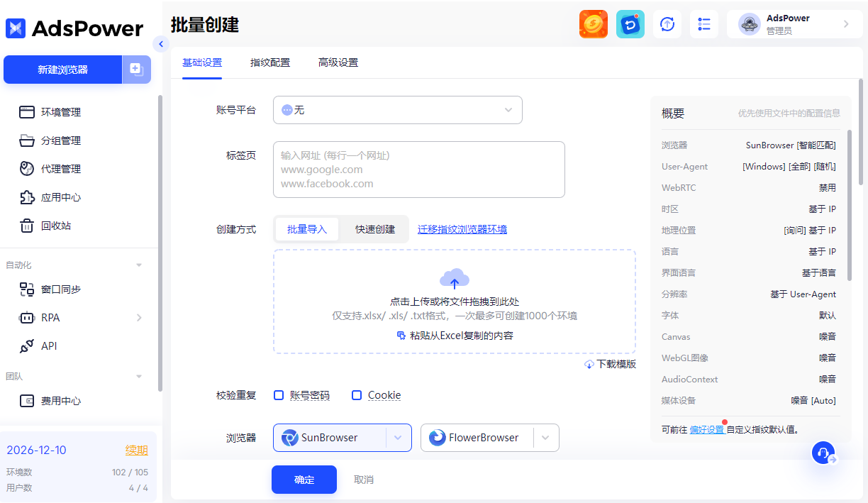Open the 账号平台 dropdown
This screenshot has width=868, height=503.
398,110
